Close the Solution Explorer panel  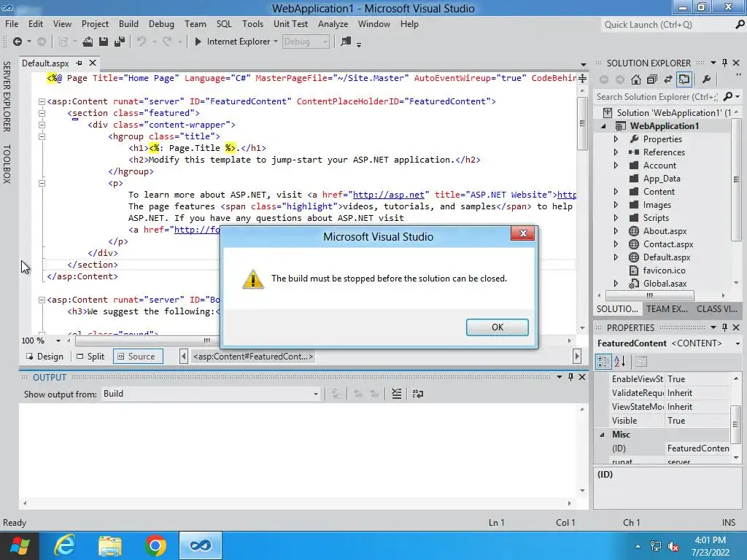coord(736,63)
